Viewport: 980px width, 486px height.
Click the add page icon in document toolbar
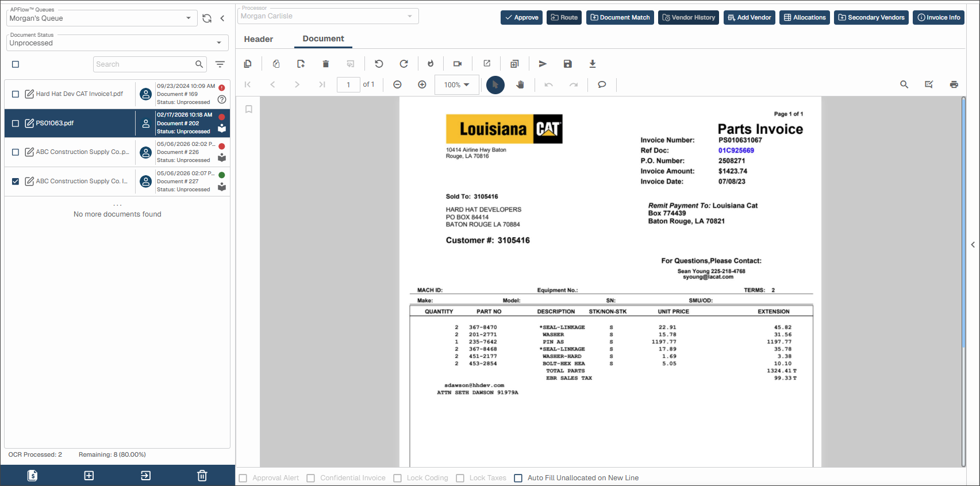[301, 64]
